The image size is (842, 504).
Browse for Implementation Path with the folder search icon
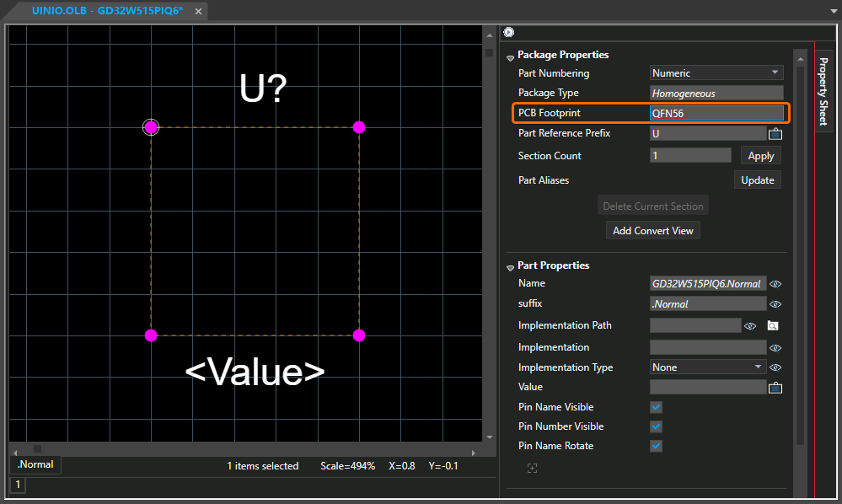click(x=772, y=325)
